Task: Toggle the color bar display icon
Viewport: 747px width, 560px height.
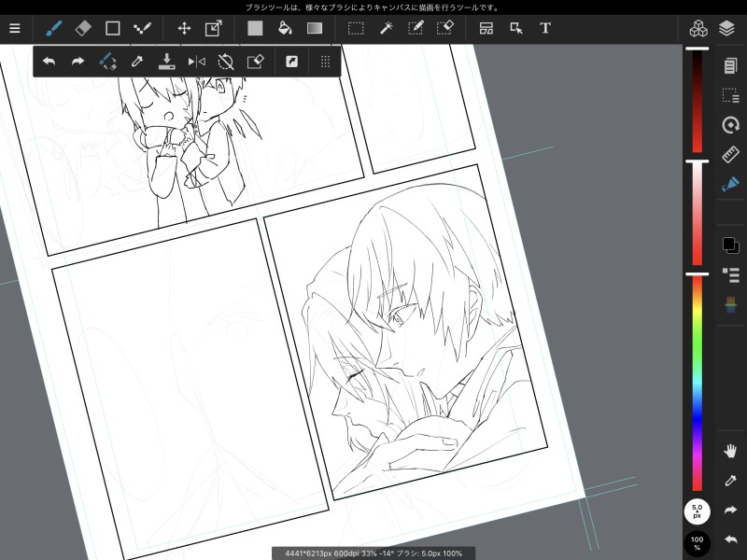Action: pyautogui.click(x=730, y=304)
